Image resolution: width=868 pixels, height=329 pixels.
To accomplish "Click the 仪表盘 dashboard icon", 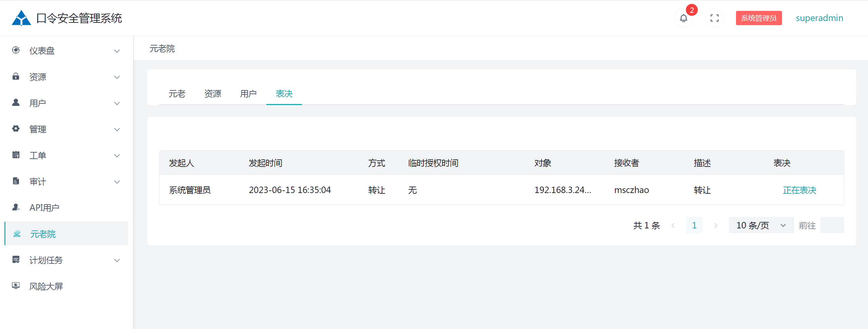I will click(x=16, y=50).
